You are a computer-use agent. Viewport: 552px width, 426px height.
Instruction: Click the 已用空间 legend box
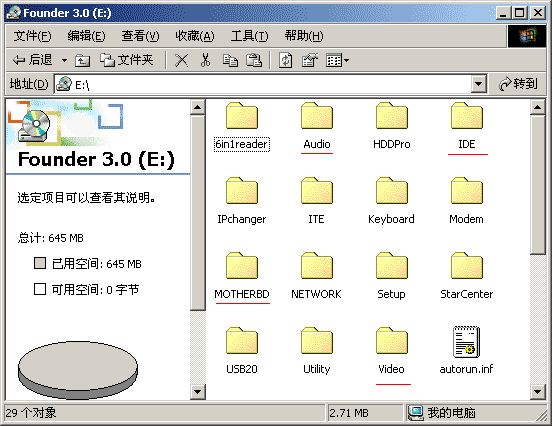[40, 263]
